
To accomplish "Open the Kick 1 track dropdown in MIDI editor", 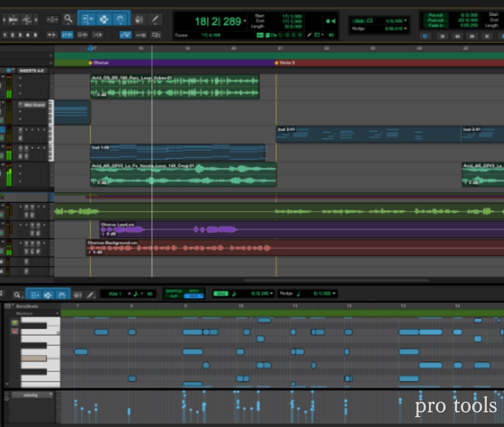I will tap(129, 294).
